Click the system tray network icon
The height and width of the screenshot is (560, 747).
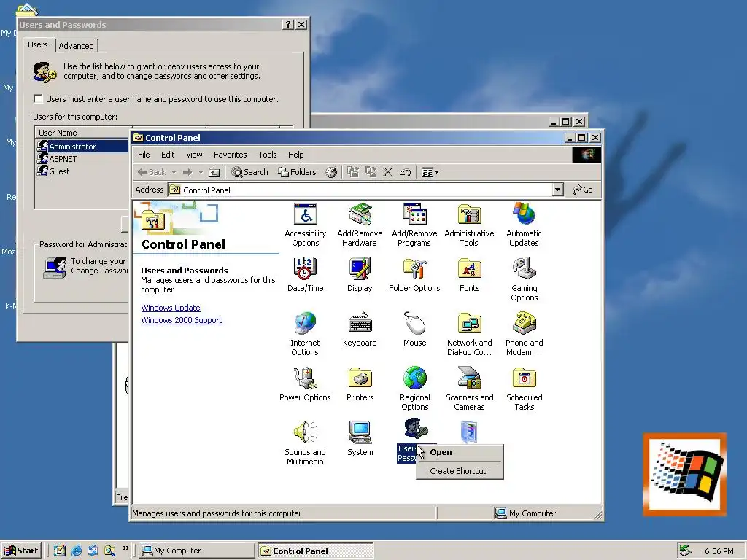click(x=685, y=551)
